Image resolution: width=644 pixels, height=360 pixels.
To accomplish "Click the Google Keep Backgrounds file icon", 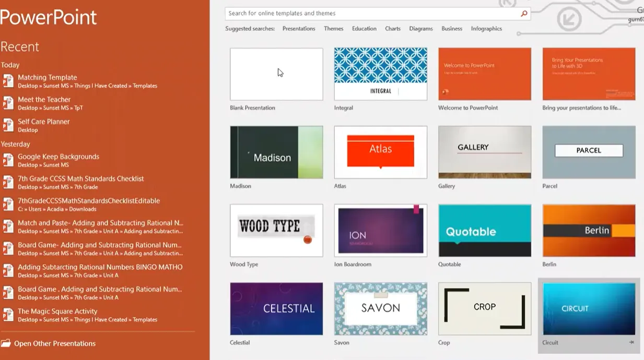I will tap(8, 160).
